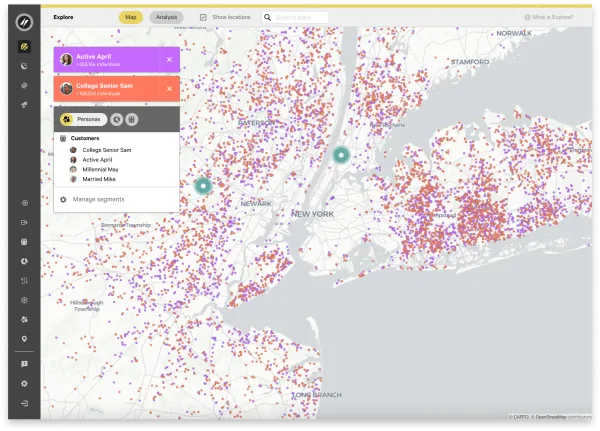
Task: Open the Personas selector pill
Action: pyautogui.click(x=84, y=119)
